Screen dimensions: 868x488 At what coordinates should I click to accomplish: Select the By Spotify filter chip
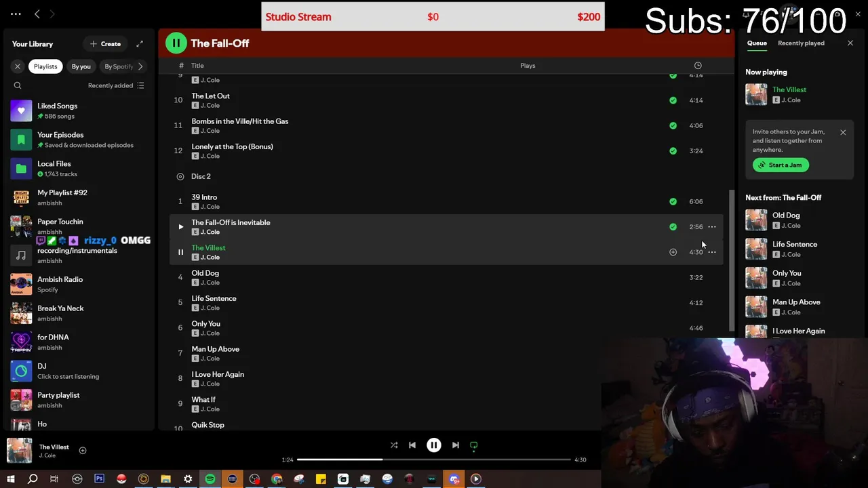(118, 66)
